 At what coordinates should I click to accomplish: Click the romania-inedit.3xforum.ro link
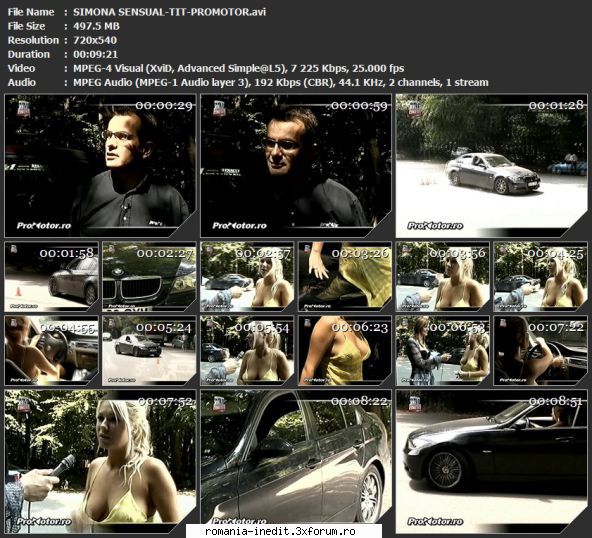pyautogui.click(x=281, y=531)
